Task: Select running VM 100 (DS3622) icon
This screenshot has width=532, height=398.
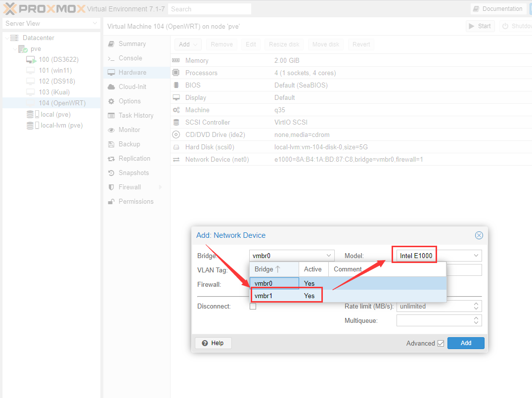Action: tap(31, 60)
